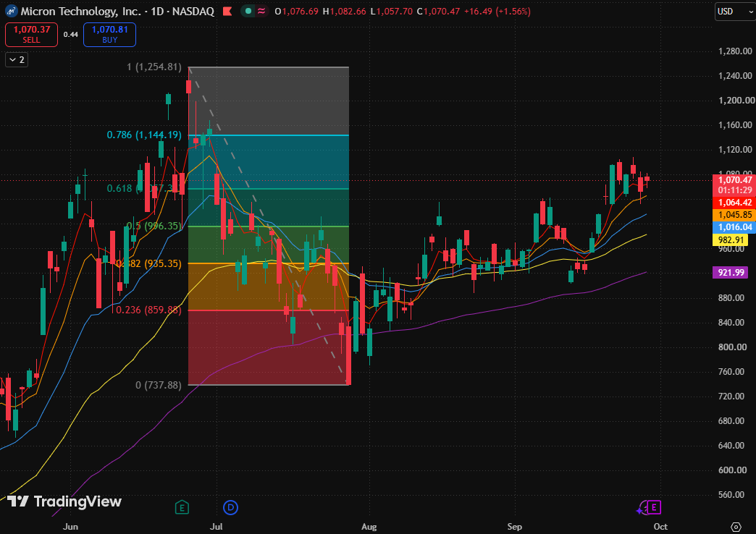Image resolution: width=756 pixels, height=534 pixels.
Task: Click the SELL 1,070.37 button
Action: [x=31, y=35]
